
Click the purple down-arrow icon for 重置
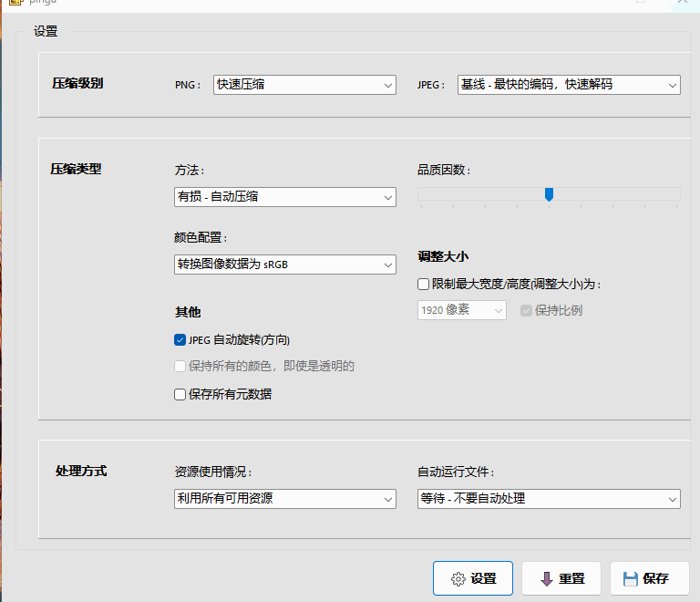[547, 579]
